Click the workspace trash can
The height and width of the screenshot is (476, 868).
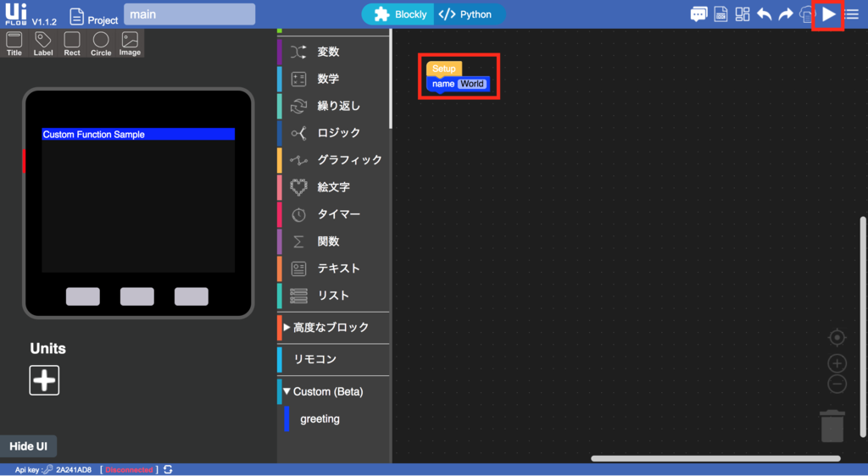tap(832, 426)
